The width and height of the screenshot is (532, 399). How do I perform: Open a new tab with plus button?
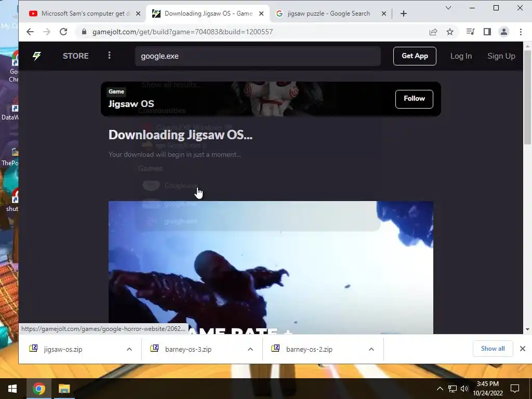[403, 14]
